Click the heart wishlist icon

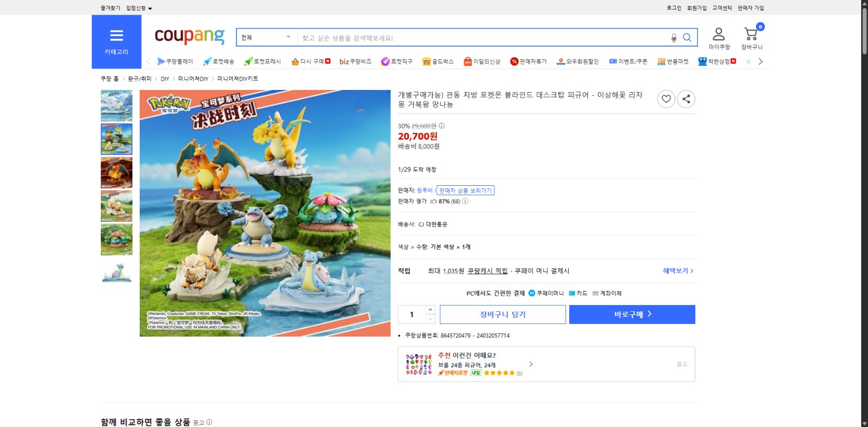point(666,99)
